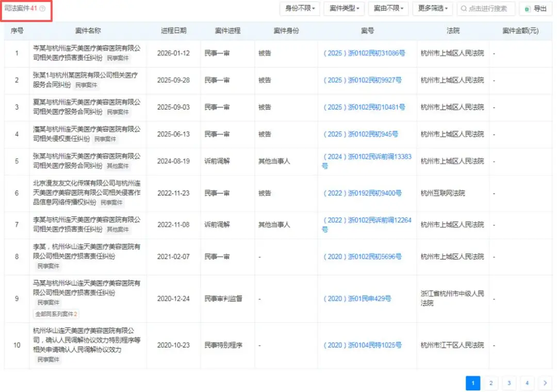Click the help icon beside 司法案件 41
Screen dimensions: 557x392
42,9
